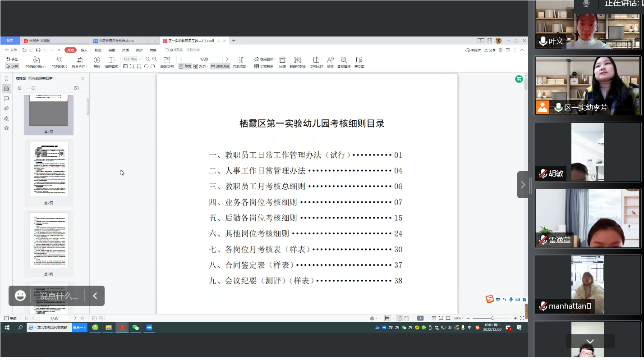Open the PDF转图片 converter
Viewport: 644px width, 360px height.
(x=59, y=62)
